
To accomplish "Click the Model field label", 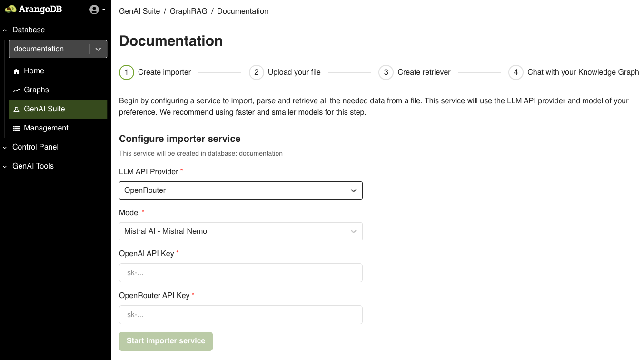I will pos(129,212).
